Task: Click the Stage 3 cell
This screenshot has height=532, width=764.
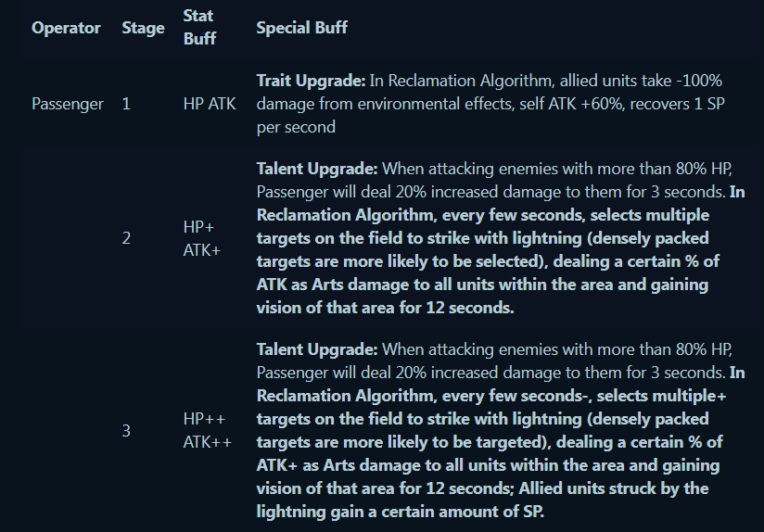Action: [x=126, y=431]
